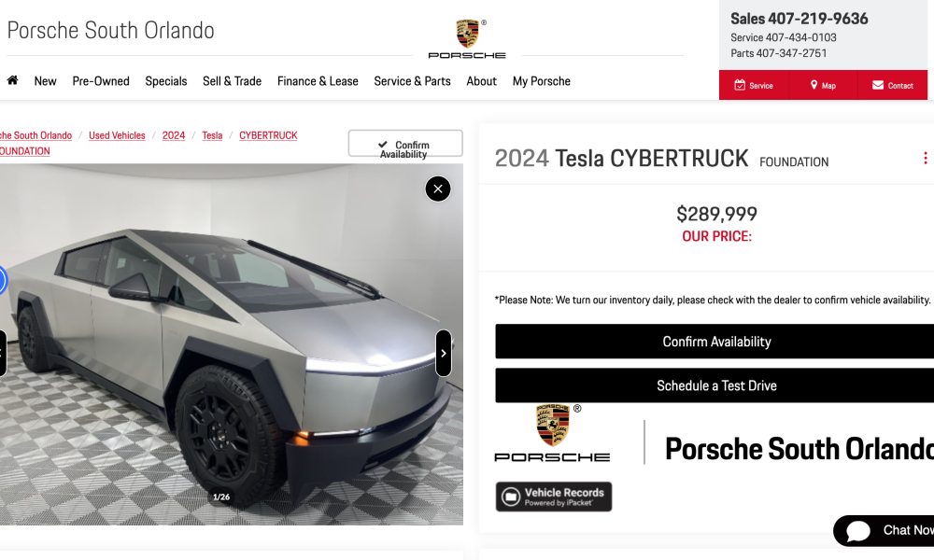The image size is (934, 560).
Task: Open the Service calendar icon button
Action: click(x=754, y=85)
